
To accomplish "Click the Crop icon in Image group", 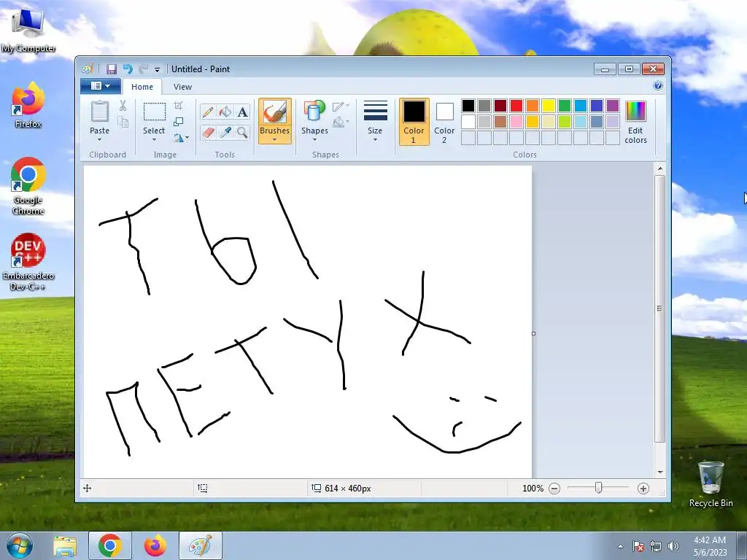I will (x=178, y=105).
